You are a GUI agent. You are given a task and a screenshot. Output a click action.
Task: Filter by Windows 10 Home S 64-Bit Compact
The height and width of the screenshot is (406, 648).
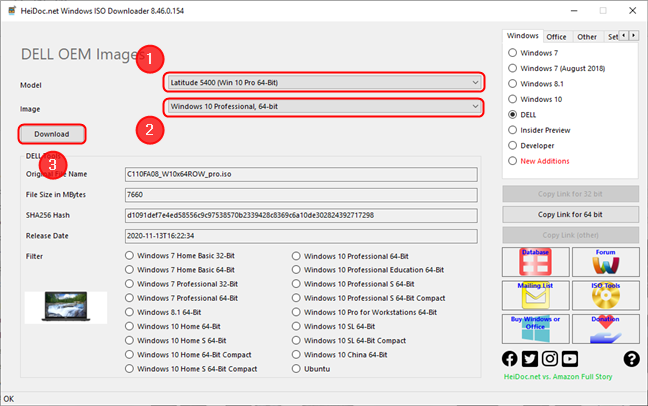click(x=129, y=369)
